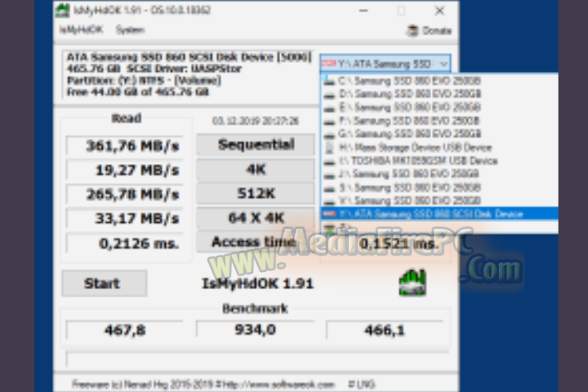Select the D:\ Samsung SSD drive entry
The image size is (588, 392).
point(439,94)
